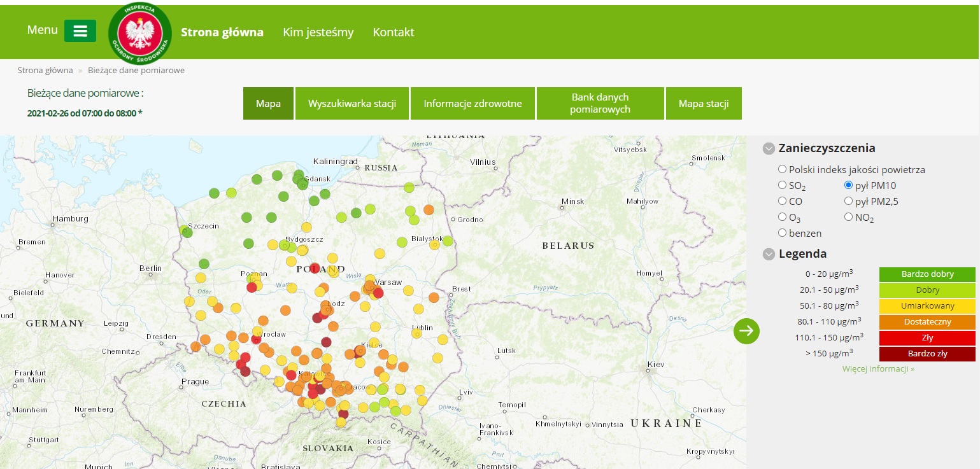Open the Kim jesteśmy page

318,32
